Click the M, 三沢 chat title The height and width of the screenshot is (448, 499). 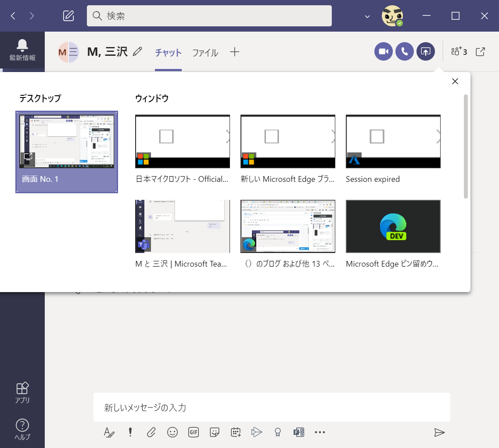click(x=108, y=51)
